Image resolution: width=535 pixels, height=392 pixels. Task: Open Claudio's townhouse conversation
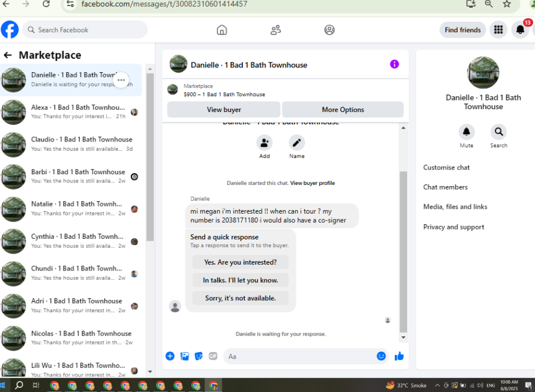tap(71, 144)
